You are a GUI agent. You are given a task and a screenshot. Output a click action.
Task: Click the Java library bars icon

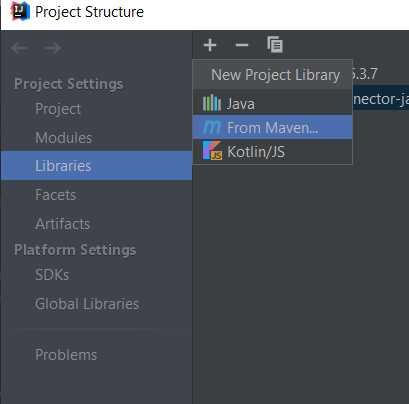[212, 103]
